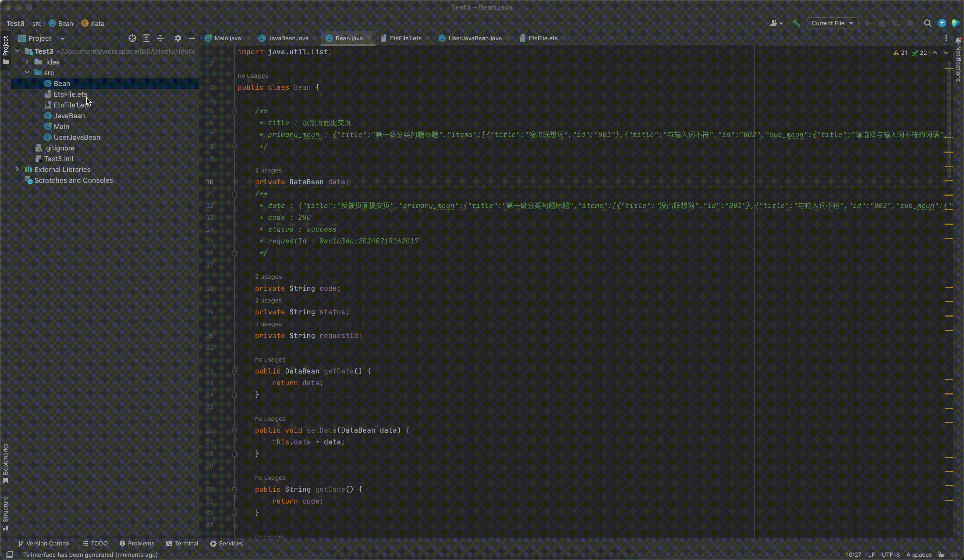Image resolution: width=964 pixels, height=560 pixels.
Task: Open the Version Control tool window
Action: pyautogui.click(x=45, y=543)
